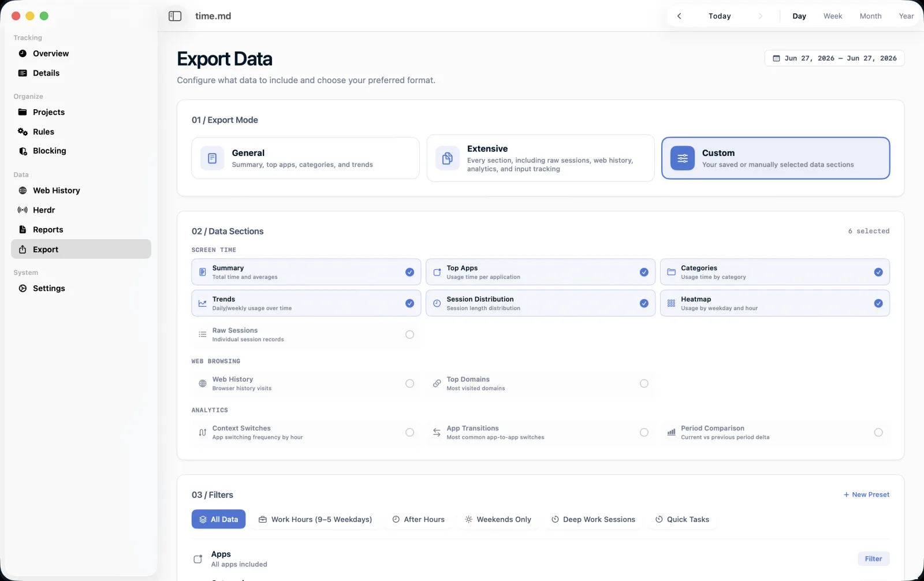Click the Categories folder icon
Viewport: 924px width, 581px height.
pos(671,272)
